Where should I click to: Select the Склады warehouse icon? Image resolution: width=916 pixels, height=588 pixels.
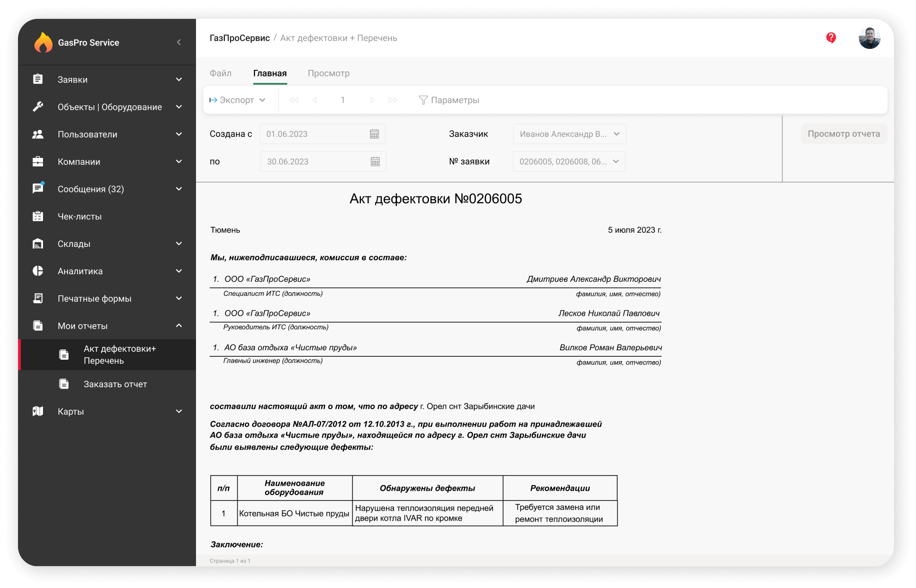click(38, 243)
